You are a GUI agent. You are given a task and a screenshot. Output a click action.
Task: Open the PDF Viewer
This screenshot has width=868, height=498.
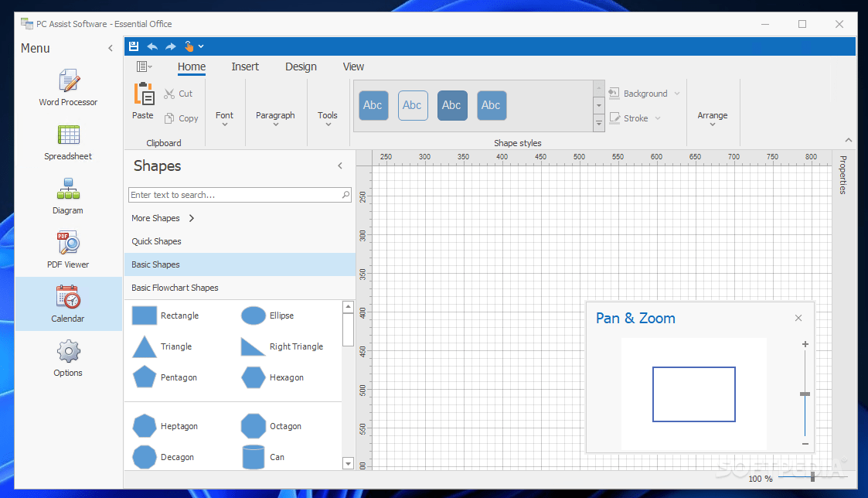coord(67,249)
